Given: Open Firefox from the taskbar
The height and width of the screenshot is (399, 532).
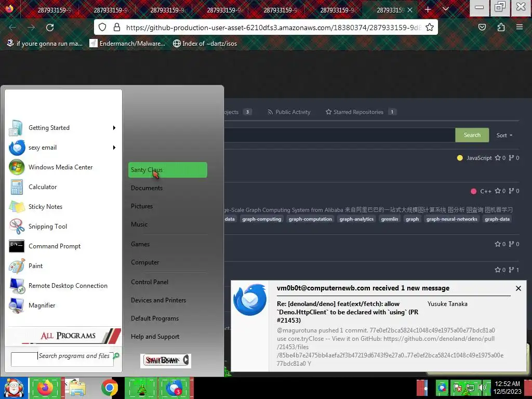Looking at the screenshot, I should 45,388.
